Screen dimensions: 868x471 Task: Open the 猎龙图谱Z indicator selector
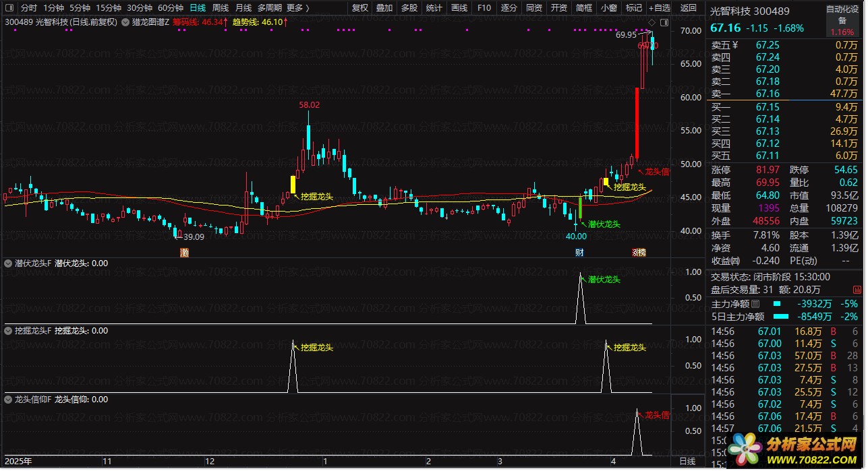coord(150,22)
